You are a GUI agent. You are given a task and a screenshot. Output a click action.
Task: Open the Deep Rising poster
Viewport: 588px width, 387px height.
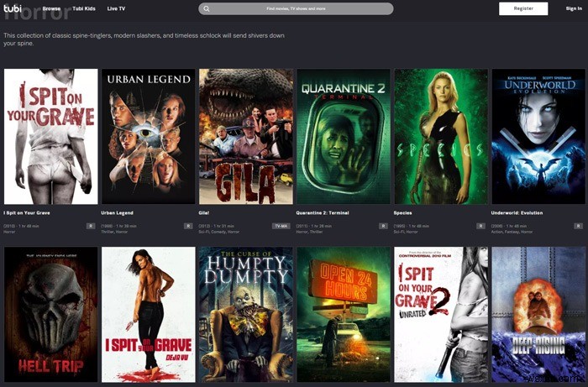[x=538, y=314]
